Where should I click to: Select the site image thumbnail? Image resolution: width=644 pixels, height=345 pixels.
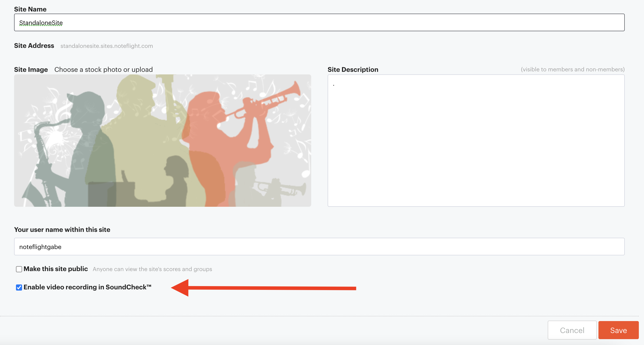[163, 140]
